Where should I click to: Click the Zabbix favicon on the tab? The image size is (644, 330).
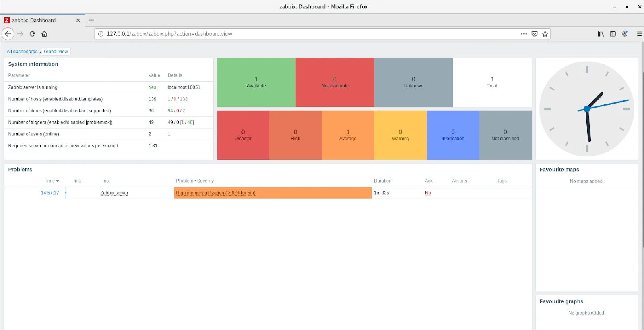(x=6, y=20)
